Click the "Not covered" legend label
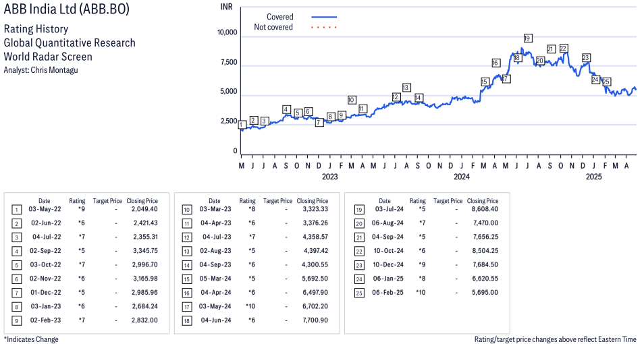 273,27
